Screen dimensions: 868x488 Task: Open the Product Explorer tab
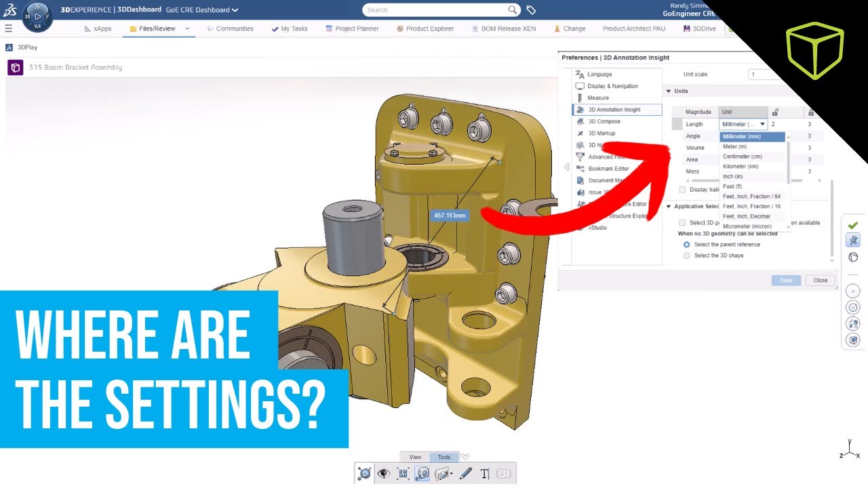[x=425, y=28]
